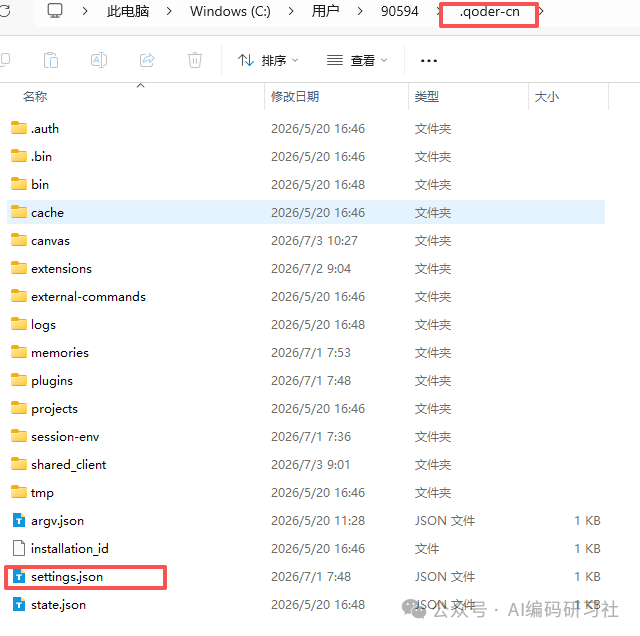Click the paste clipboard icon
The height and width of the screenshot is (636, 640).
point(51,60)
